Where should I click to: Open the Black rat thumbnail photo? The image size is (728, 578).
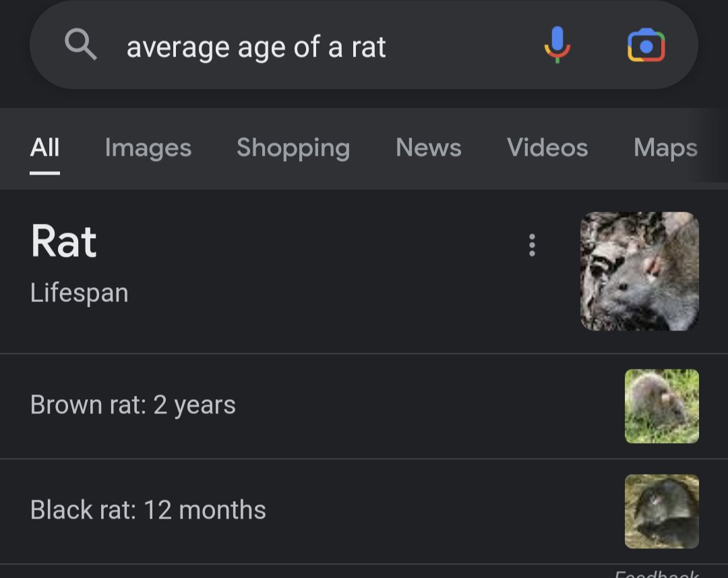(x=662, y=511)
